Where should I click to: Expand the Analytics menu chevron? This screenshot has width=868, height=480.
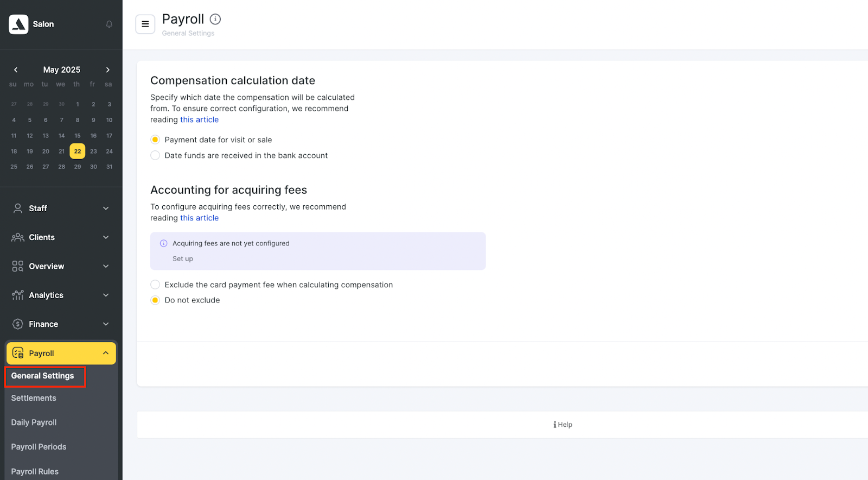tap(106, 295)
